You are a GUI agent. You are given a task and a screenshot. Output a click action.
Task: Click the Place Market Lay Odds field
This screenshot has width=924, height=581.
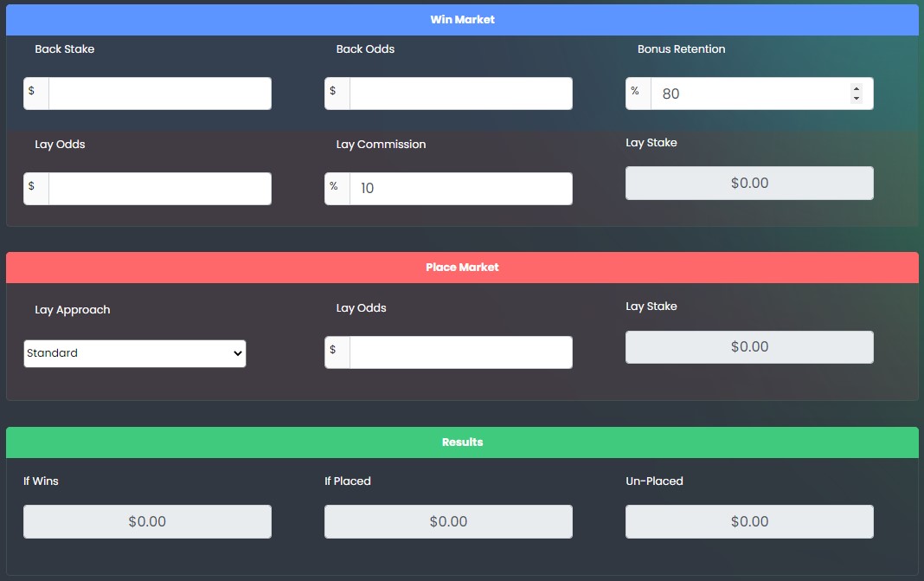pos(461,352)
